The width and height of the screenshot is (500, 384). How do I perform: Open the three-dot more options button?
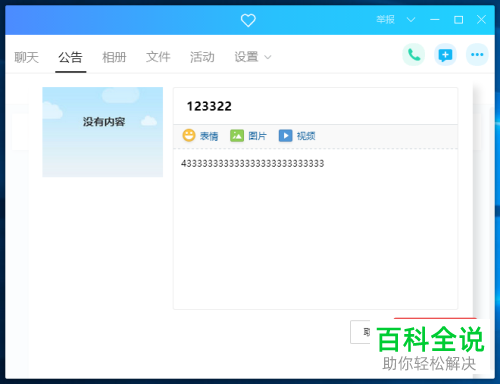point(477,55)
